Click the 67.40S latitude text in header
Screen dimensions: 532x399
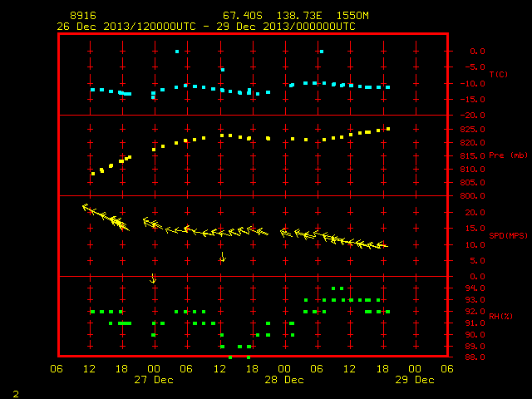pyautogui.click(x=243, y=16)
